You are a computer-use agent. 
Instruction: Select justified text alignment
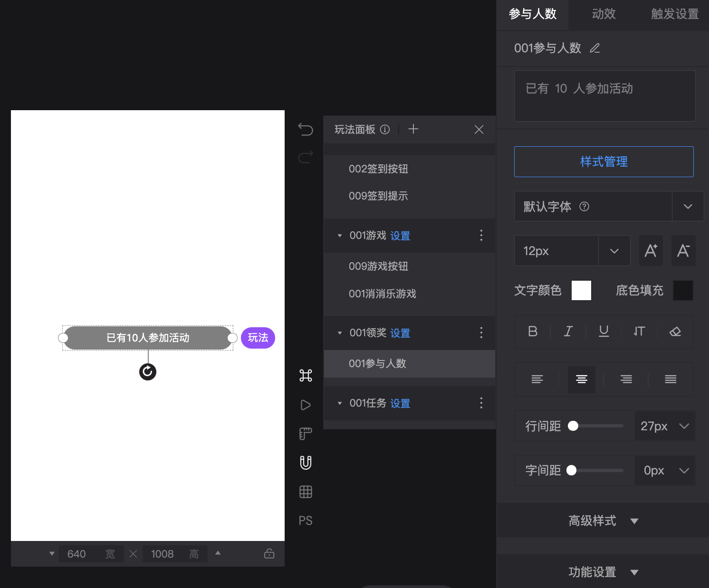(671, 379)
